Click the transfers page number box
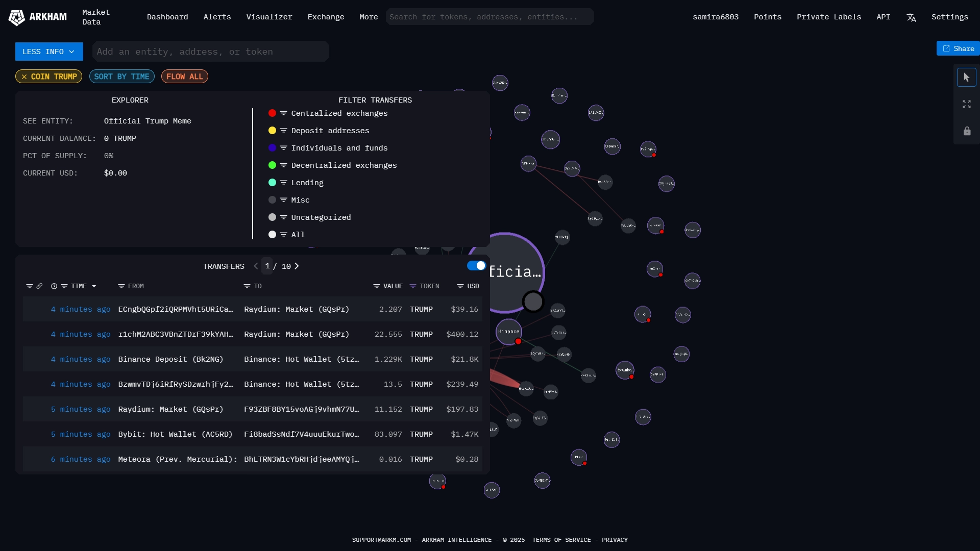Screen dimensions: 980x551 click(267, 266)
